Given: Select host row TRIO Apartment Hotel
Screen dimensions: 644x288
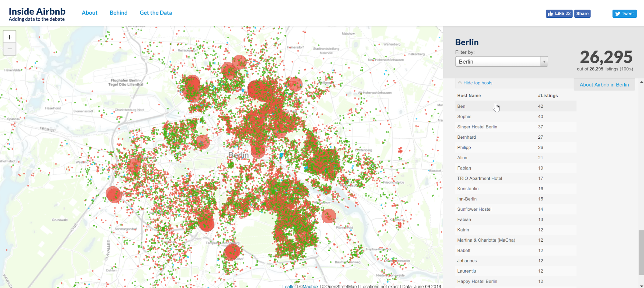Looking at the screenshot, I should click(516, 178).
